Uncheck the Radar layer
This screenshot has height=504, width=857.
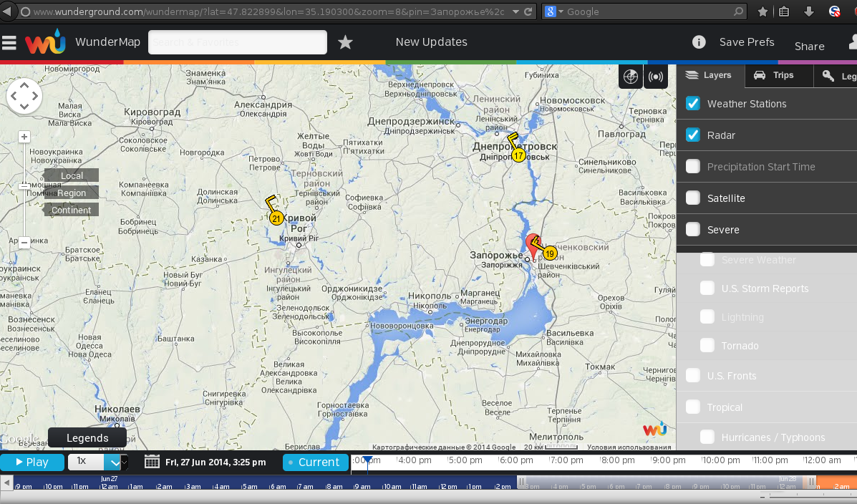(x=693, y=135)
